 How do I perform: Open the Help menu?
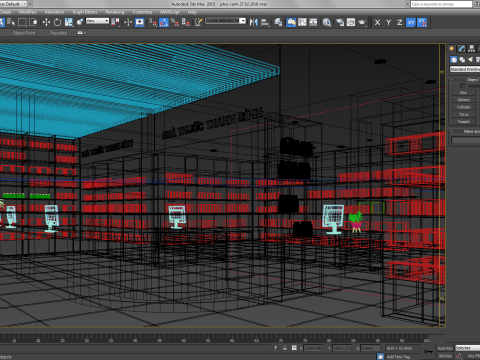click(192, 12)
